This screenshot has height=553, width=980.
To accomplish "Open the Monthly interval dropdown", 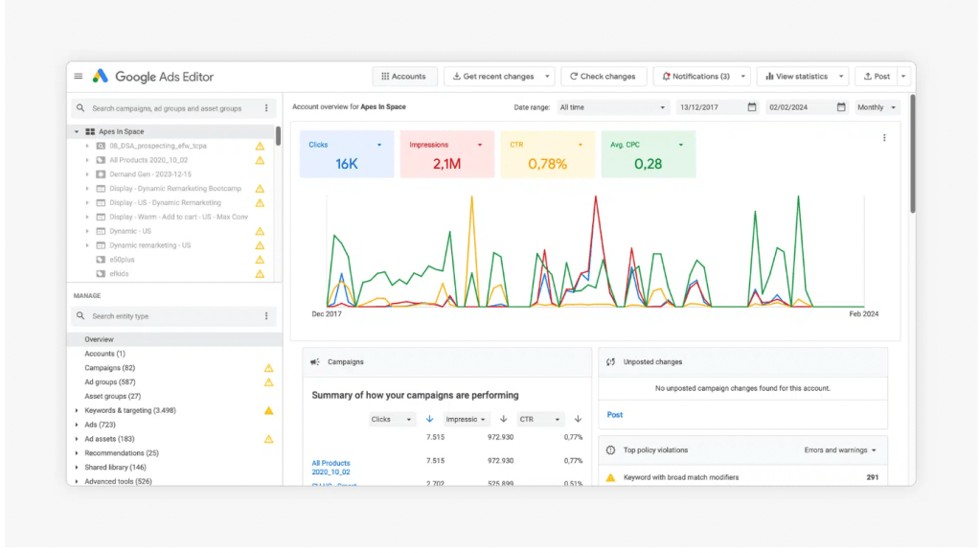I will 877,107.
